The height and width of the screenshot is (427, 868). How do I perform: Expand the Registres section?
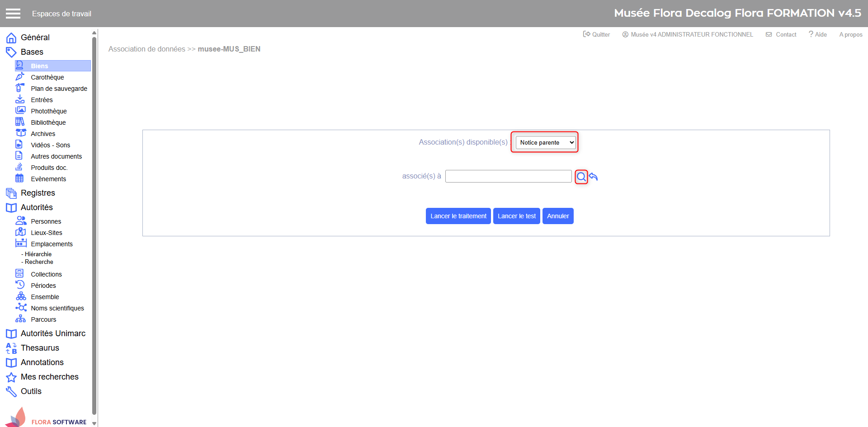pyautogui.click(x=38, y=193)
